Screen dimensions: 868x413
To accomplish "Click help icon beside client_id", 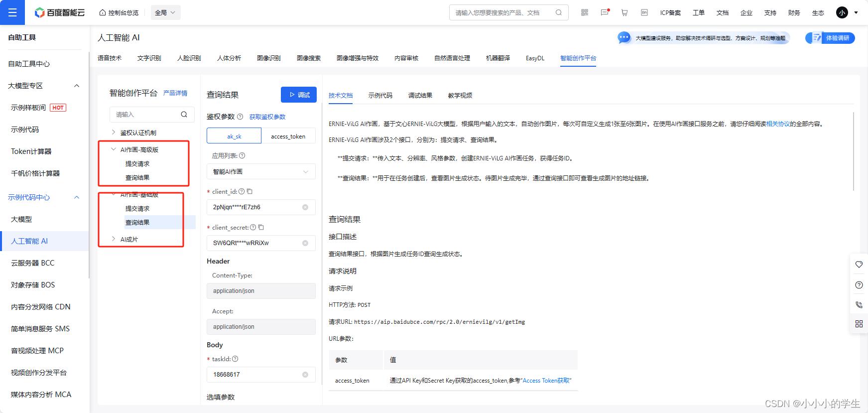I will point(242,191).
